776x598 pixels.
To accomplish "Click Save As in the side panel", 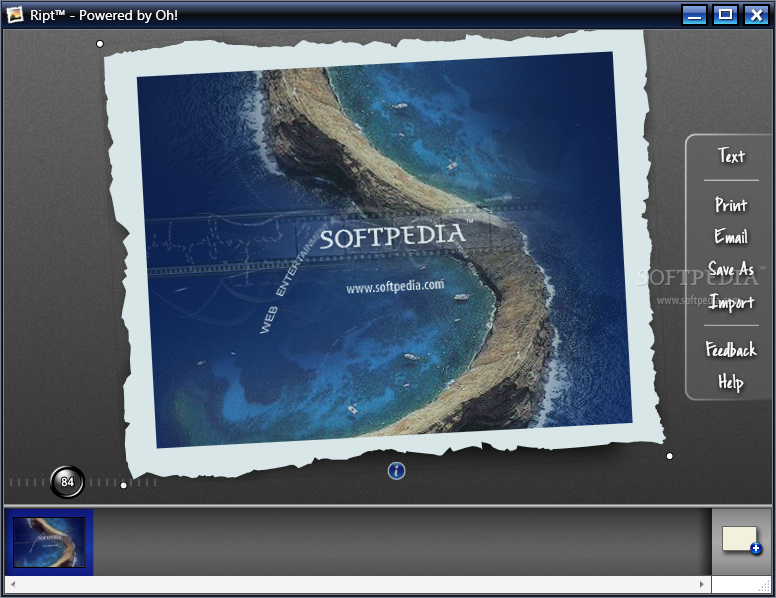I will [731, 269].
